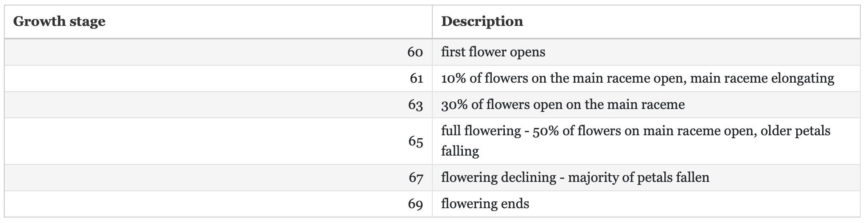Click the "flowering ends" description text
The width and height of the screenshot is (868, 223).
[x=485, y=204]
